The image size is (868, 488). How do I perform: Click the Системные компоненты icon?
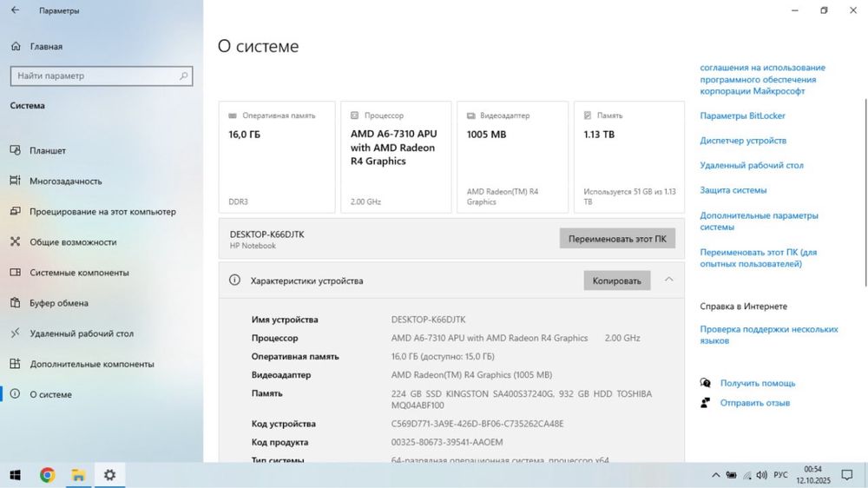click(15, 272)
